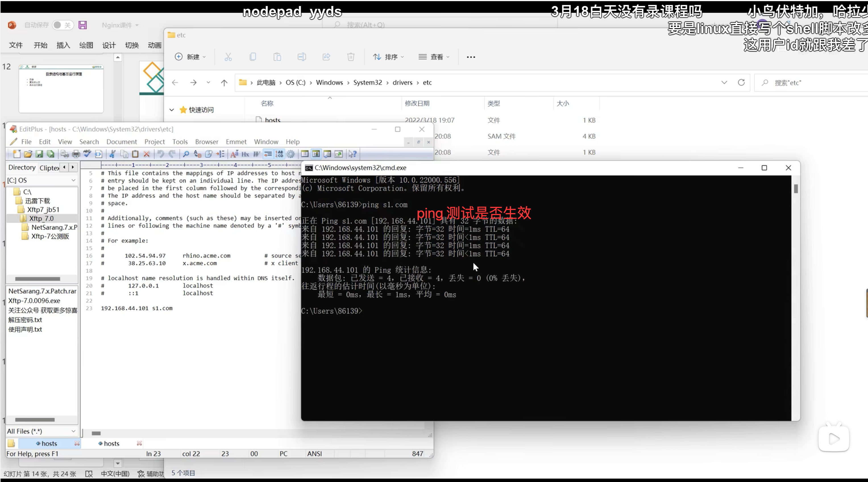Viewport: 868px width, 482px height.
Task: Click the Print icon in EditPlus toolbar
Action: [76, 154]
